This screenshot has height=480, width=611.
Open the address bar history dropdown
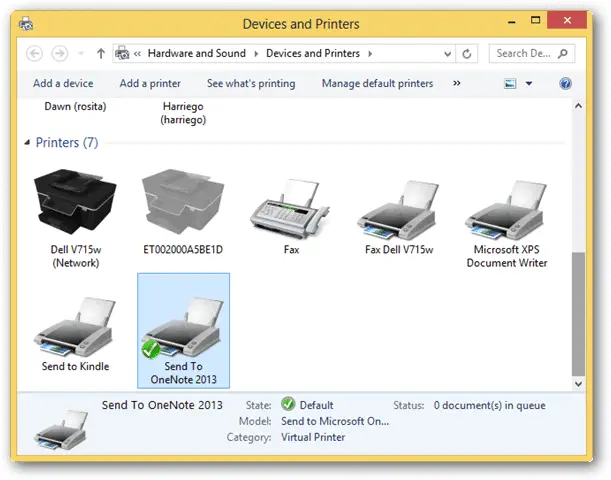pos(448,54)
